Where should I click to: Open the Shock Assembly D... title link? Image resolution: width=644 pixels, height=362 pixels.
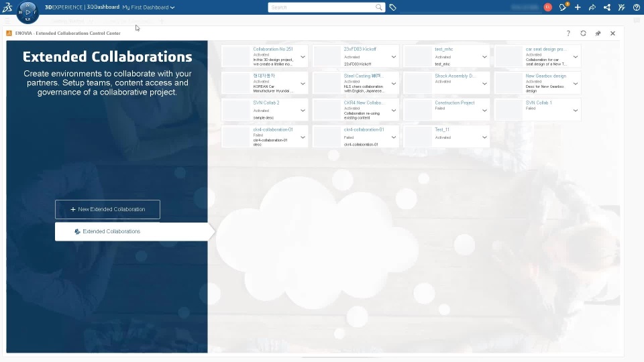coord(455,76)
